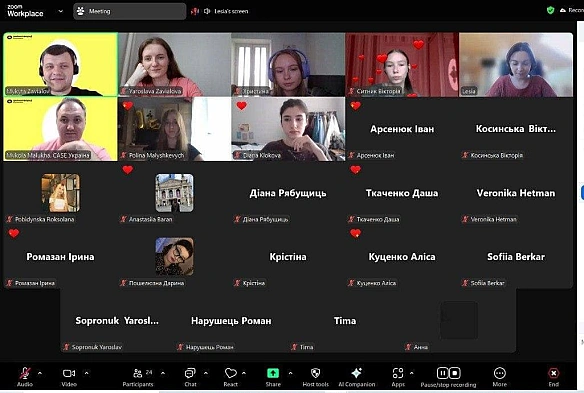Screen dimensions: 584x393
Task: Stop the recording
Action: point(455,373)
